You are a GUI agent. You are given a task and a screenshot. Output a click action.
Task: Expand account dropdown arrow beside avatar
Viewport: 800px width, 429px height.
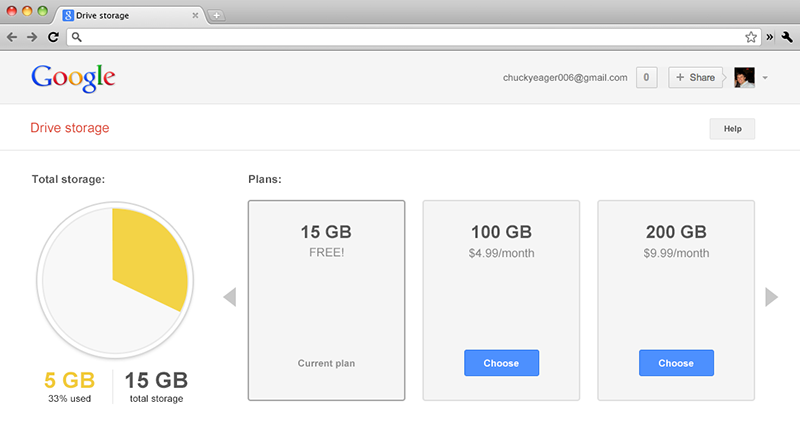point(765,78)
